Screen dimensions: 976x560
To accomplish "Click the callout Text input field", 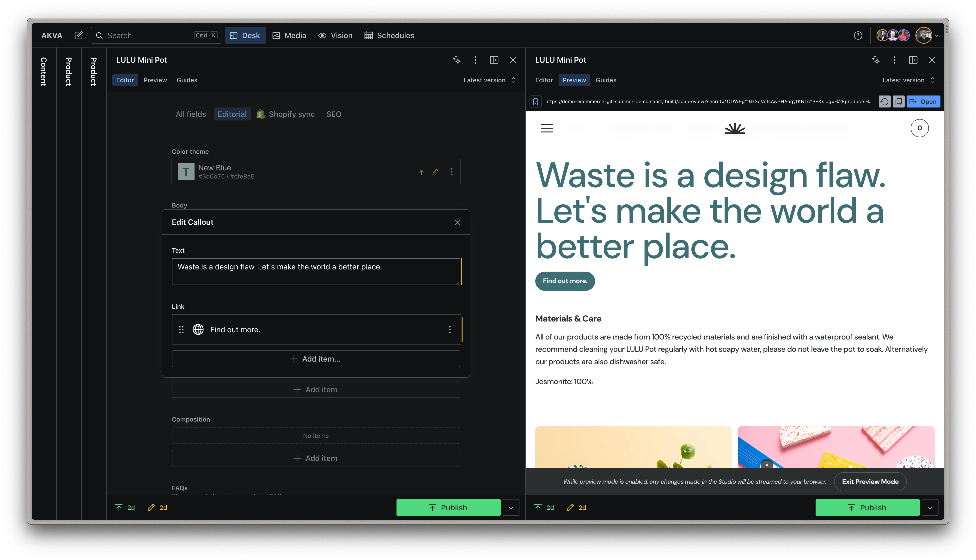I will click(316, 272).
